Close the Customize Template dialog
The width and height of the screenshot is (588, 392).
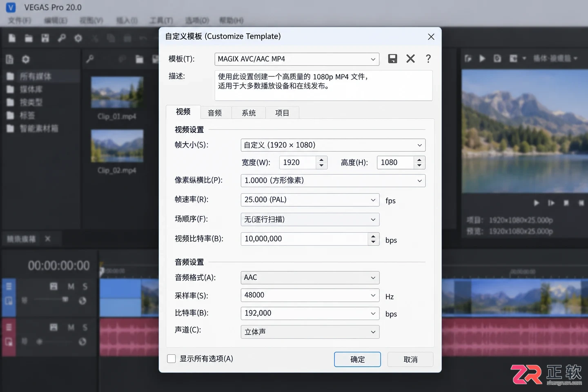click(431, 37)
